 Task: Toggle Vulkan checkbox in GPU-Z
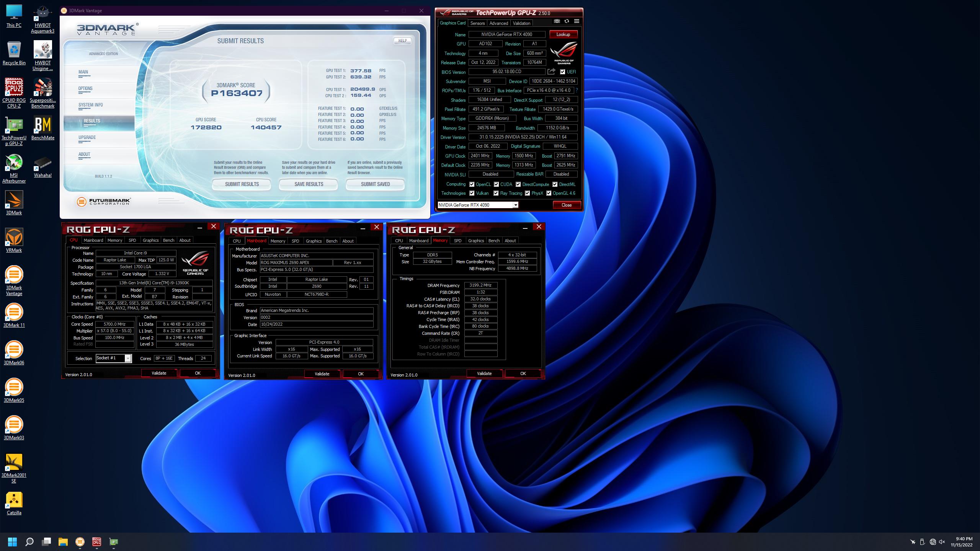(472, 193)
